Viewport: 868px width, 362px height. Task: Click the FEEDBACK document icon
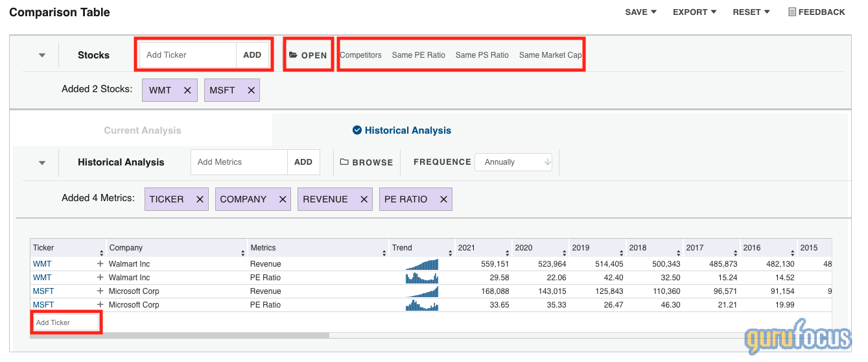(792, 12)
